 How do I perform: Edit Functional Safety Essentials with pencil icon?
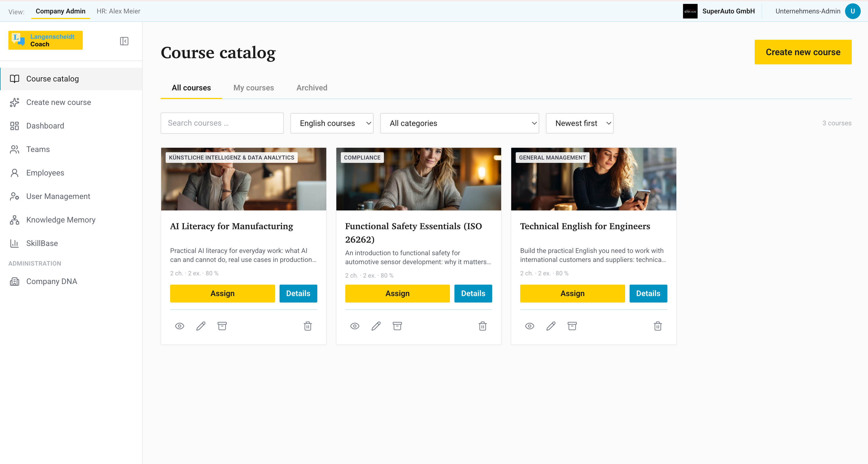pyautogui.click(x=376, y=326)
